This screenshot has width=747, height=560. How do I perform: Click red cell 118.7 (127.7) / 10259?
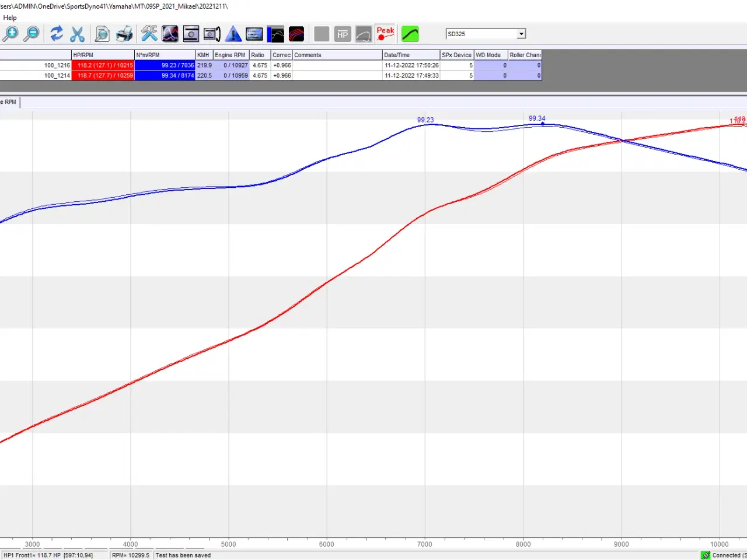(x=103, y=75)
